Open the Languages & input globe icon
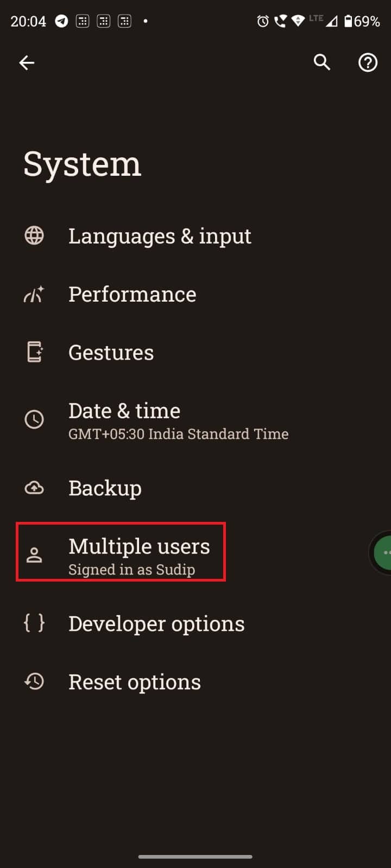This screenshot has width=391, height=868. point(34,236)
